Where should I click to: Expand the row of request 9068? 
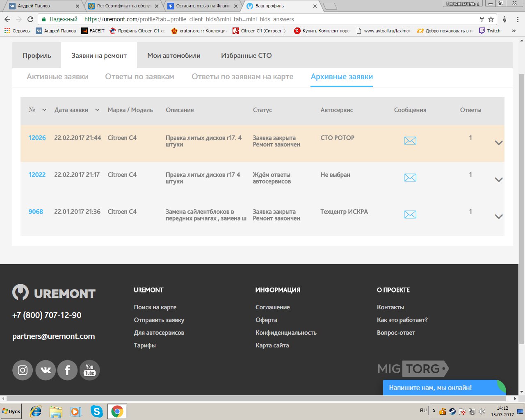498,217
